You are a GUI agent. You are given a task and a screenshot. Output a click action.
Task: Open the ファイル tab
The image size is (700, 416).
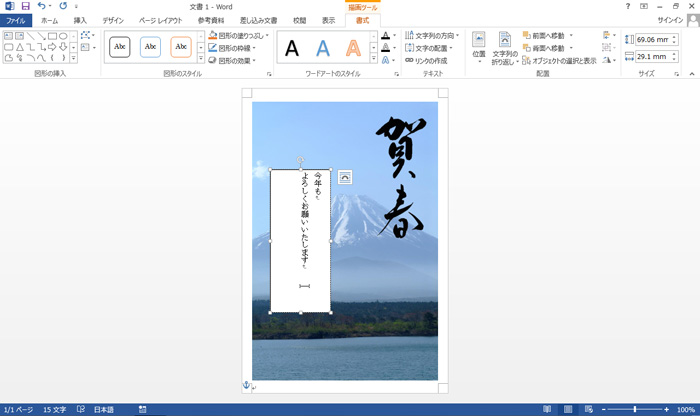tap(16, 21)
